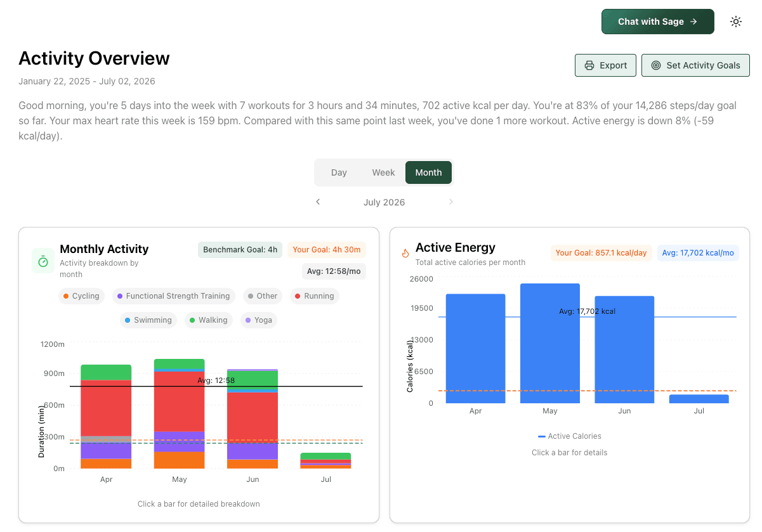This screenshot has width=762, height=532.
Task: Click the Apr bar in Monthly Activity
Action: (x=106, y=417)
